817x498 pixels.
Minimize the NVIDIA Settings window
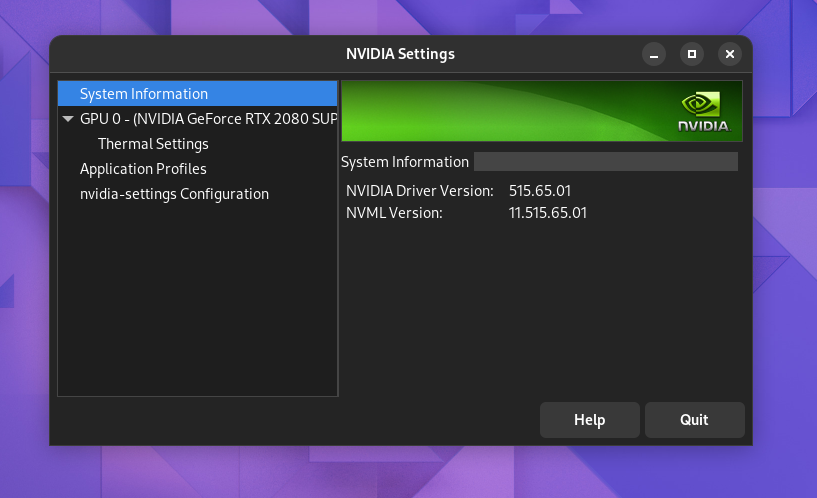click(654, 54)
